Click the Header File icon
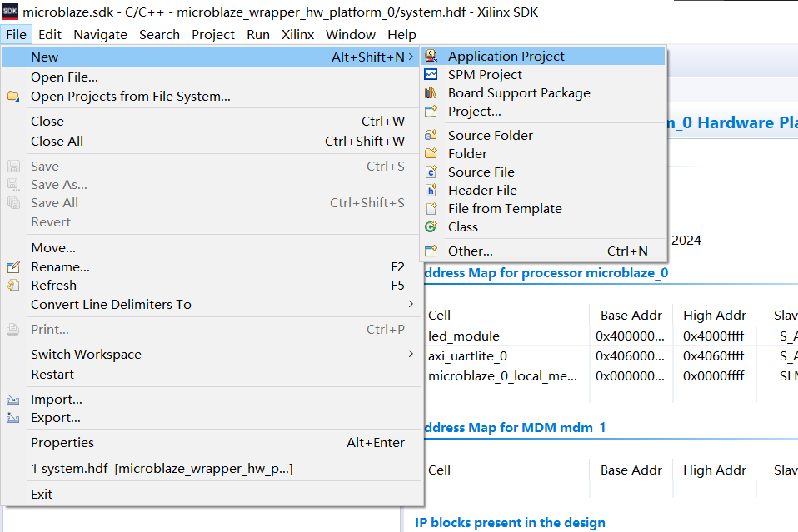 [x=431, y=190]
